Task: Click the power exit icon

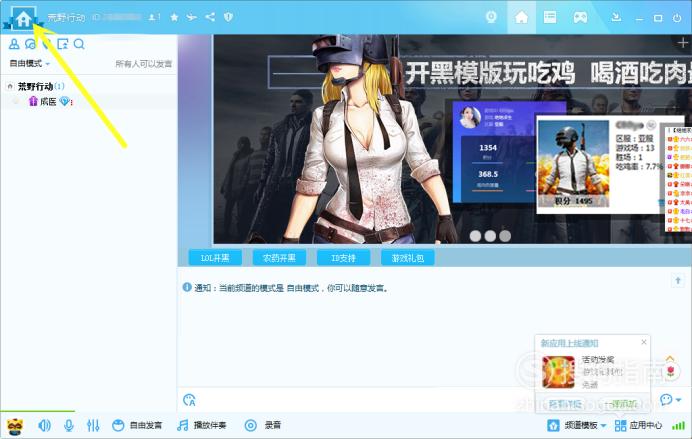Action: click(677, 18)
